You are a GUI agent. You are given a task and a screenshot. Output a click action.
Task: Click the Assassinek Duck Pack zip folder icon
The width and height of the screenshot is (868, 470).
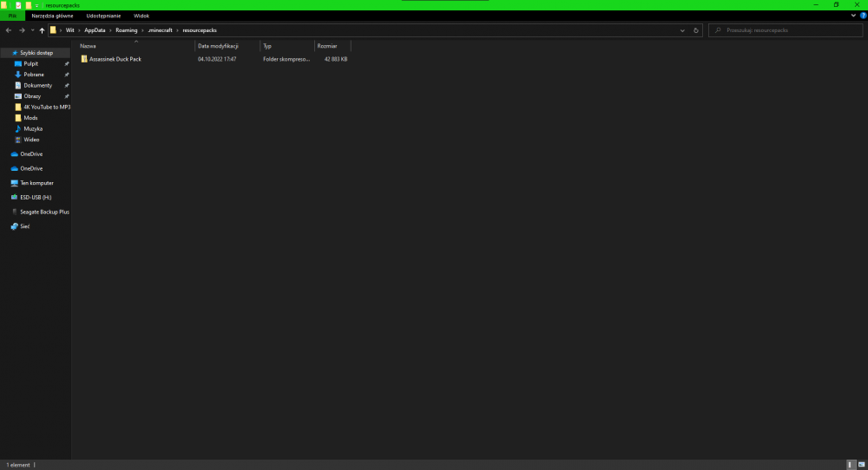[x=84, y=59]
